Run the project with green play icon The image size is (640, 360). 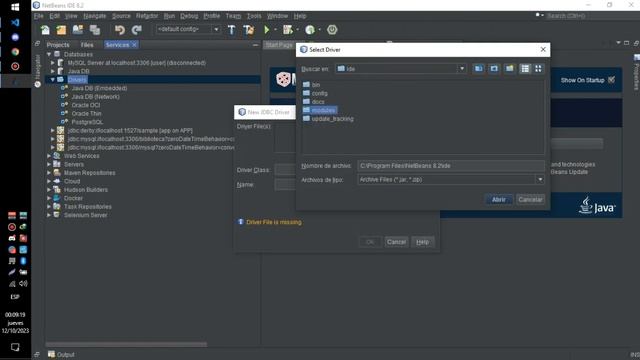pyautogui.click(x=267, y=30)
